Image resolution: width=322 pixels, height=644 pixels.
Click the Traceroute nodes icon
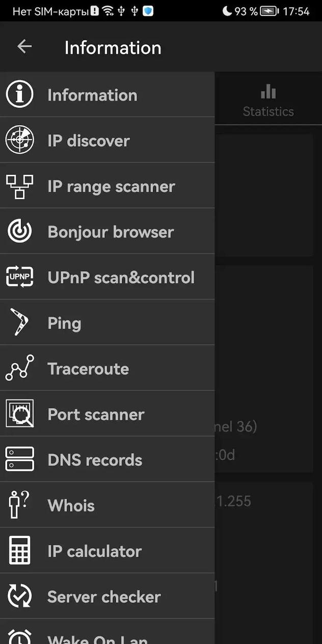(x=19, y=368)
